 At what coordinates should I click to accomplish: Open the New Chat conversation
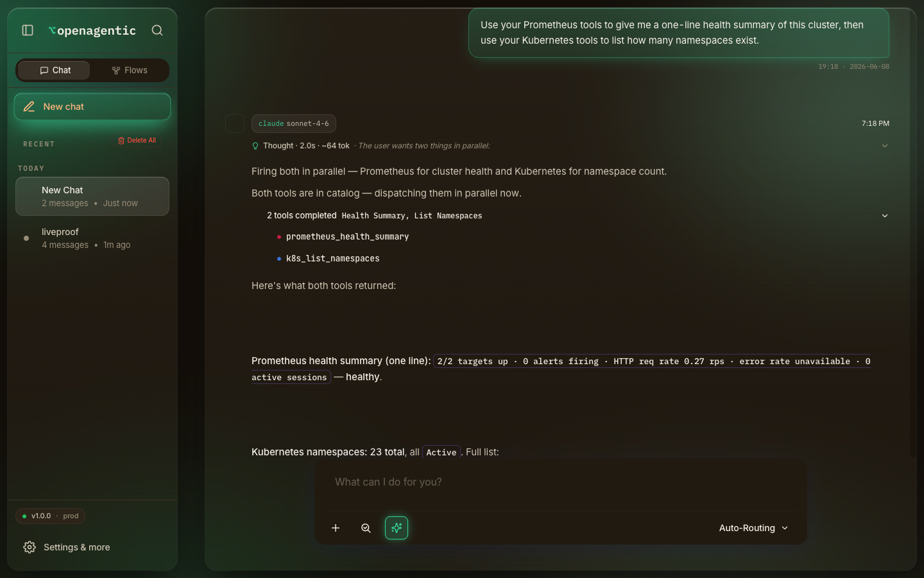coord(92,197)
